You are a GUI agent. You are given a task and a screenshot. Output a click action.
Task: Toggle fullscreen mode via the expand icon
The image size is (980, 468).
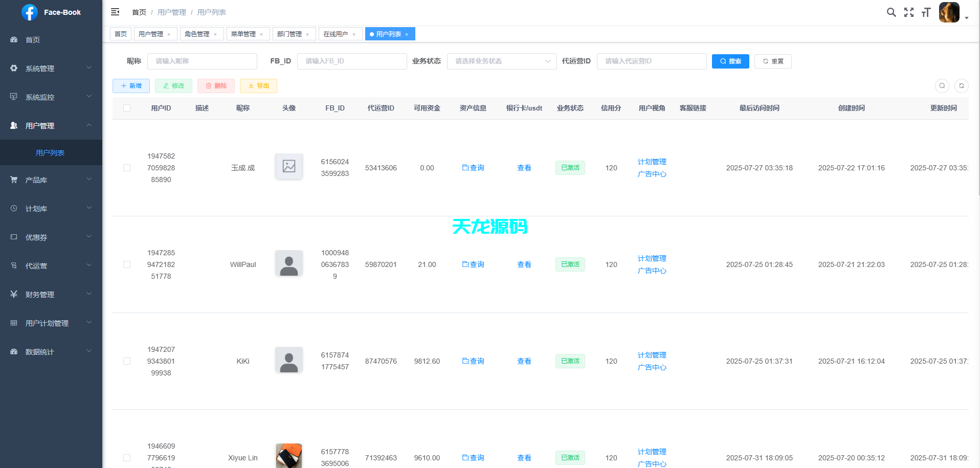tap(909, 12)
